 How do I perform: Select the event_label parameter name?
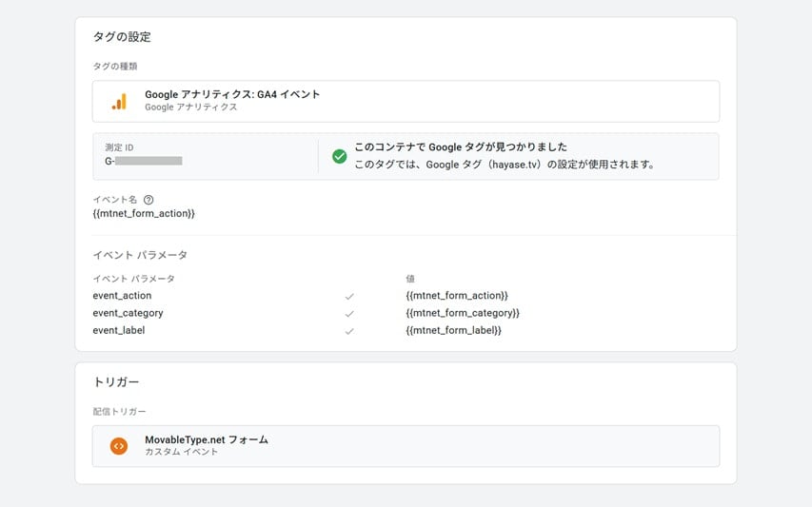tap(119, 330)
